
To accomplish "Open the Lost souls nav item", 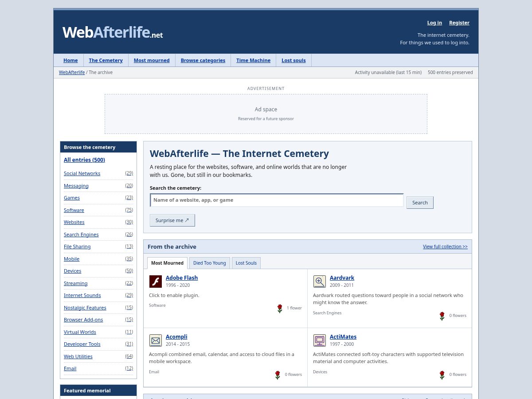I will click(x=293, y=60).
